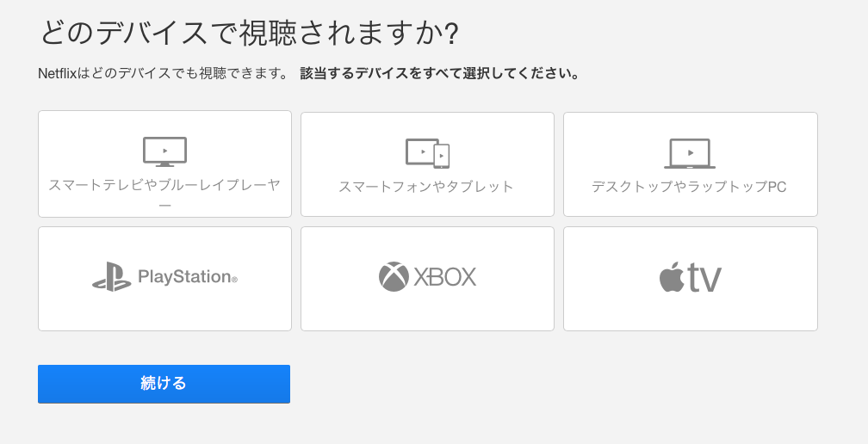This screenshot has width=868, height=444.
Task: Toggle the スマートテレビやブルーレイプレーヤー device option
Action: (165, 163)
